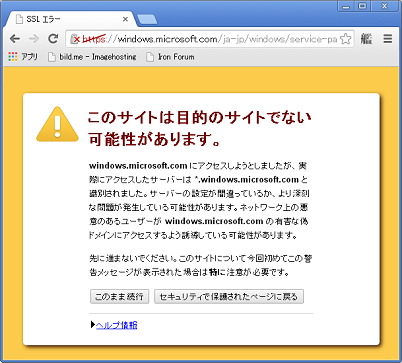The width and height of the screenshot is (402, 363).
Task: Open the browser hamburger menu
Action: pyautogui.click(x=388, y=39)
